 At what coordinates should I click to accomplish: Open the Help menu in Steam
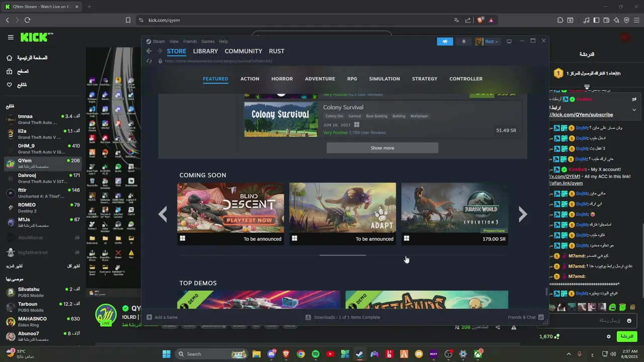223,41
